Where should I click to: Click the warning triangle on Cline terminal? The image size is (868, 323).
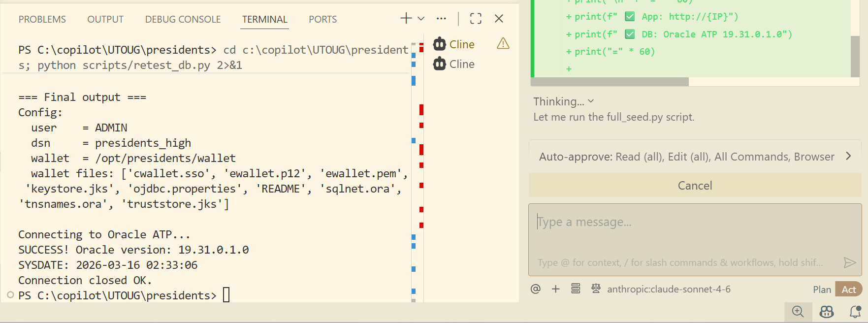(x=503, y=44)
